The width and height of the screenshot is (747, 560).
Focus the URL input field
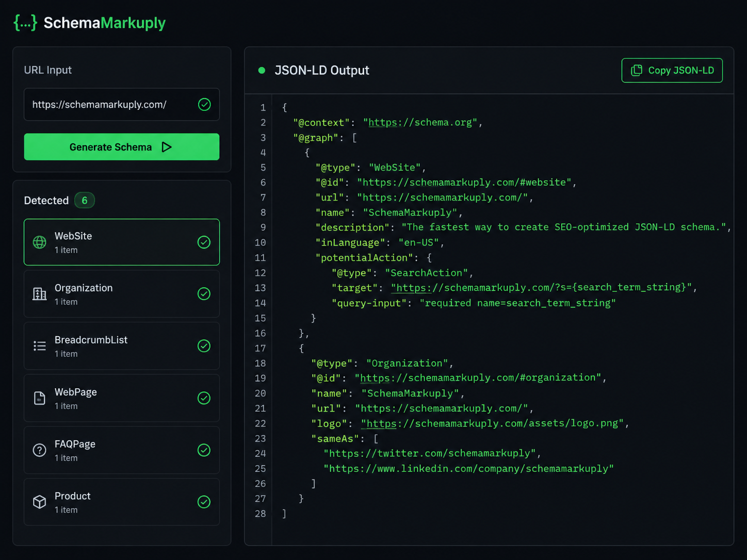point(122,105)
